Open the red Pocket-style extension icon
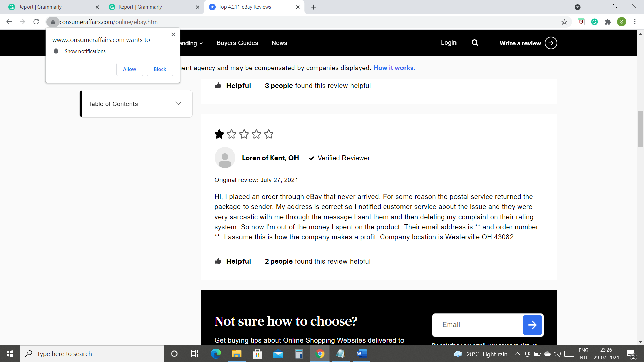 [581, 22]
